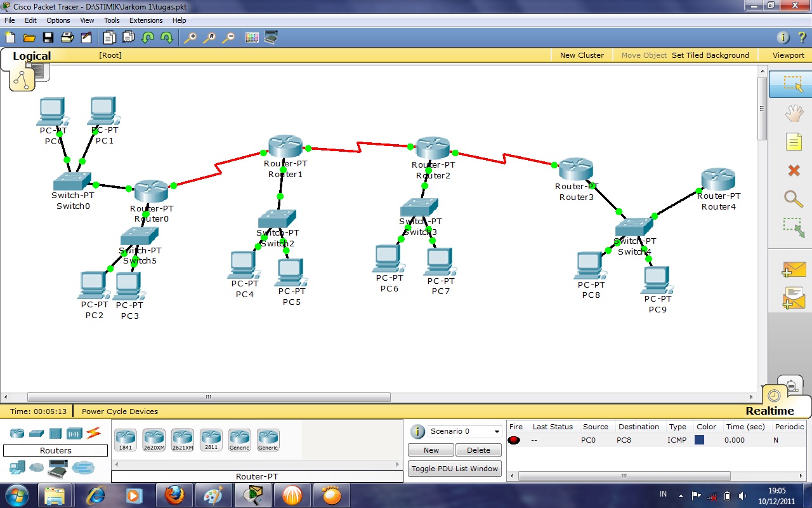Click Toggle PDU List Window button

coord(455,469)
